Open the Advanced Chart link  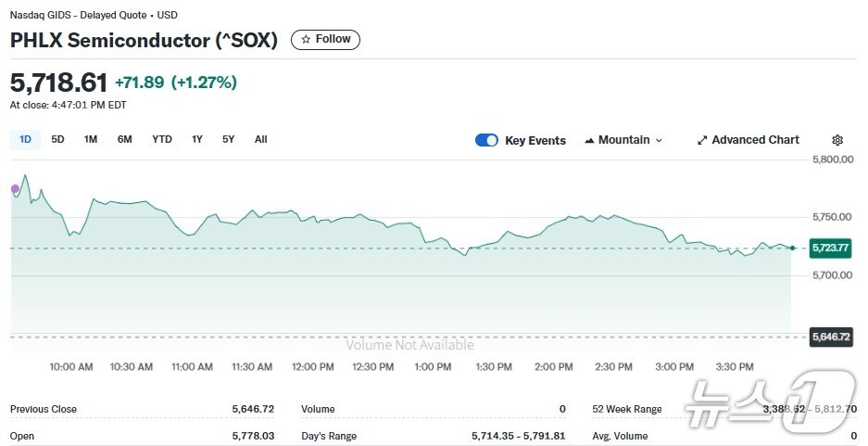pos(755,140)
